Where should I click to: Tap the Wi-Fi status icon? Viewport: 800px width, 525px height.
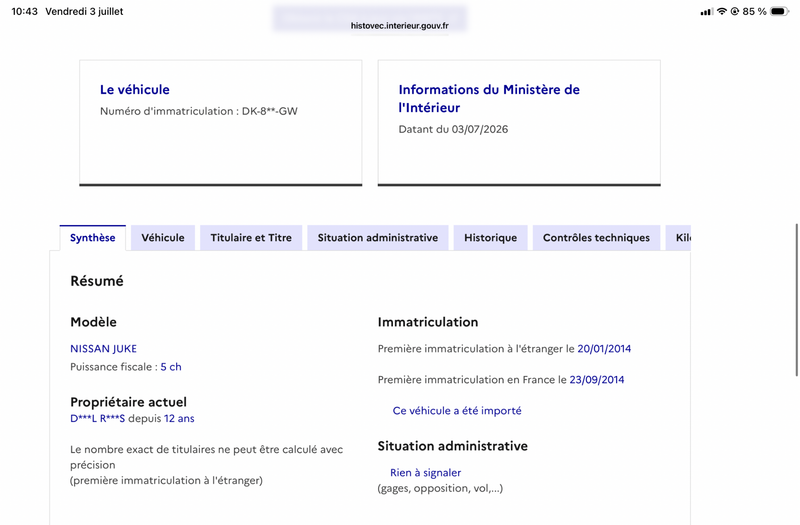point(721,11)
